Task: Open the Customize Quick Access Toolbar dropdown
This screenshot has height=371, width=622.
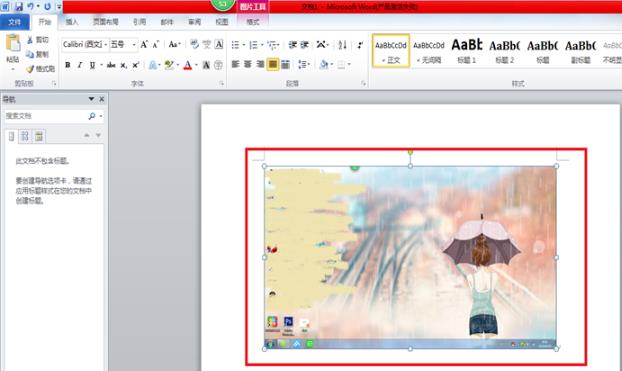Action: [59, 7]
